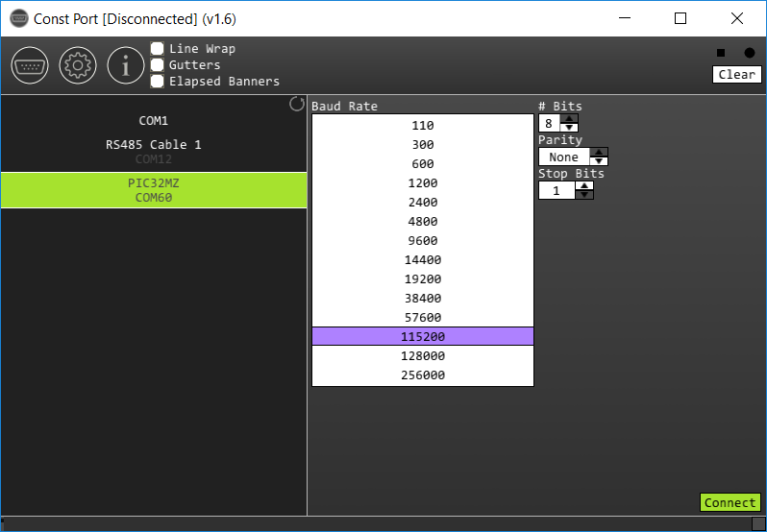767x532 pixels.
Task: Open the COM port connection menu icon
Action: pos(30,65)
